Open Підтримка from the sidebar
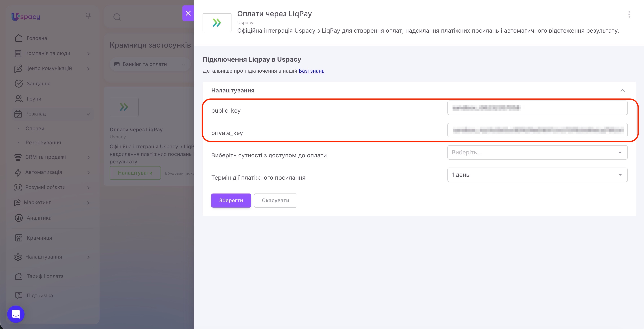The height and width of the screenshot is (329, 644). tap(40, 295)
